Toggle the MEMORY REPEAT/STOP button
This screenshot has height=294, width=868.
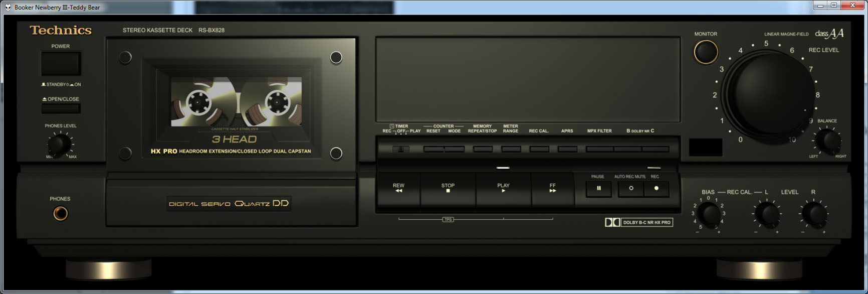(483, 149)
